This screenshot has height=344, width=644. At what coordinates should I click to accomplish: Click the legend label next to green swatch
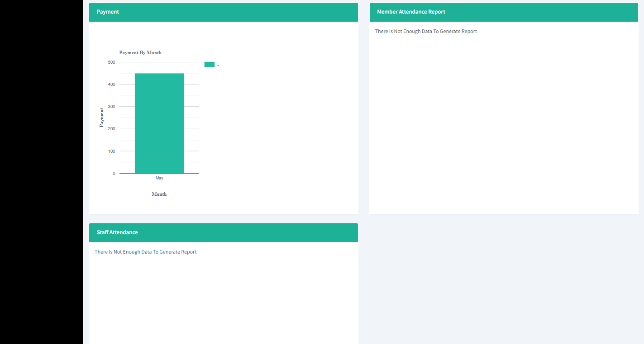coord(218,65)
